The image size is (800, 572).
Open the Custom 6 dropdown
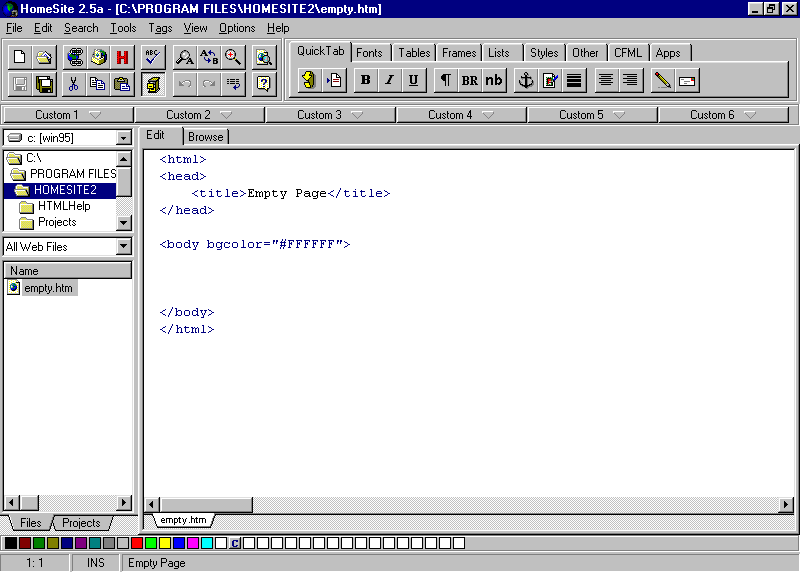(x=723, y=115)
